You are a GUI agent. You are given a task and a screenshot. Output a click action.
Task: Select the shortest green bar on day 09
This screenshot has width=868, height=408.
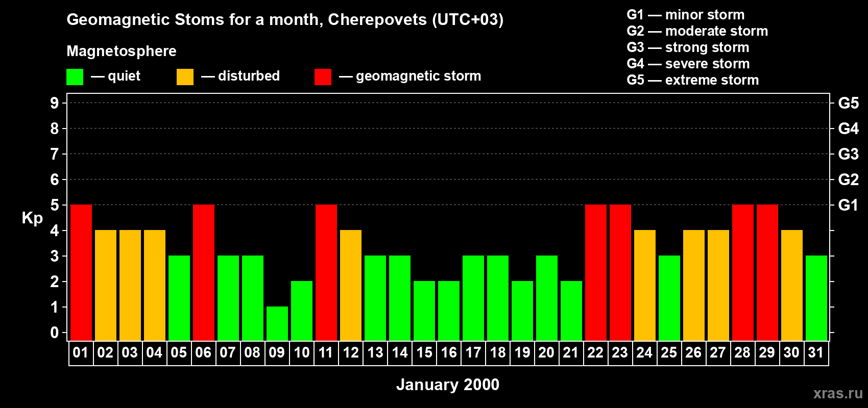tap(277, 323)
